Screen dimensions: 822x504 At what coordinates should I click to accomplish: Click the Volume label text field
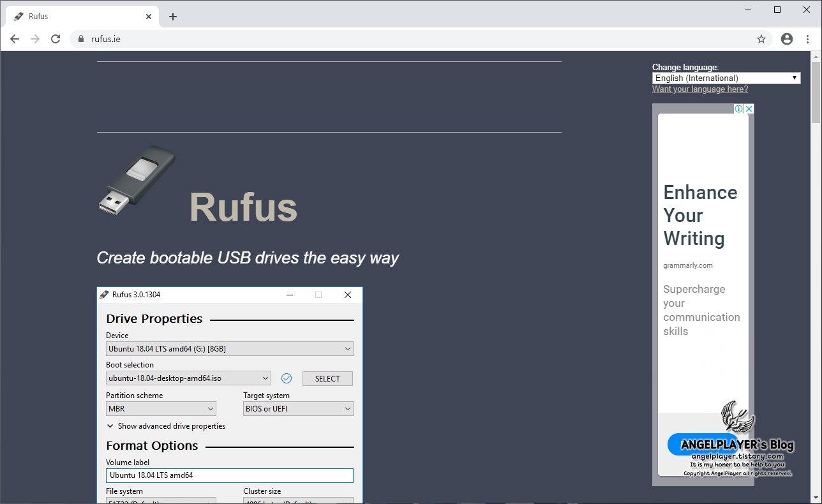[229, 475]
